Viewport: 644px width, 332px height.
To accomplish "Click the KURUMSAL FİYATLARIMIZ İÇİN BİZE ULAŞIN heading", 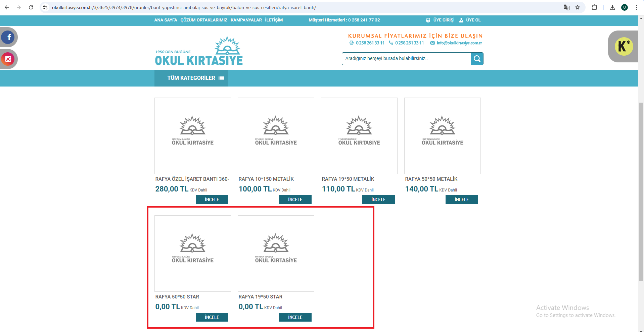I will click(x=415, y=36).
